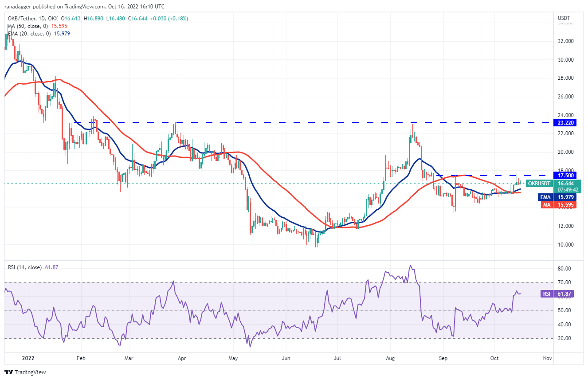
Task: Click the USDT currency label above price axis
Action: (564, 18)
